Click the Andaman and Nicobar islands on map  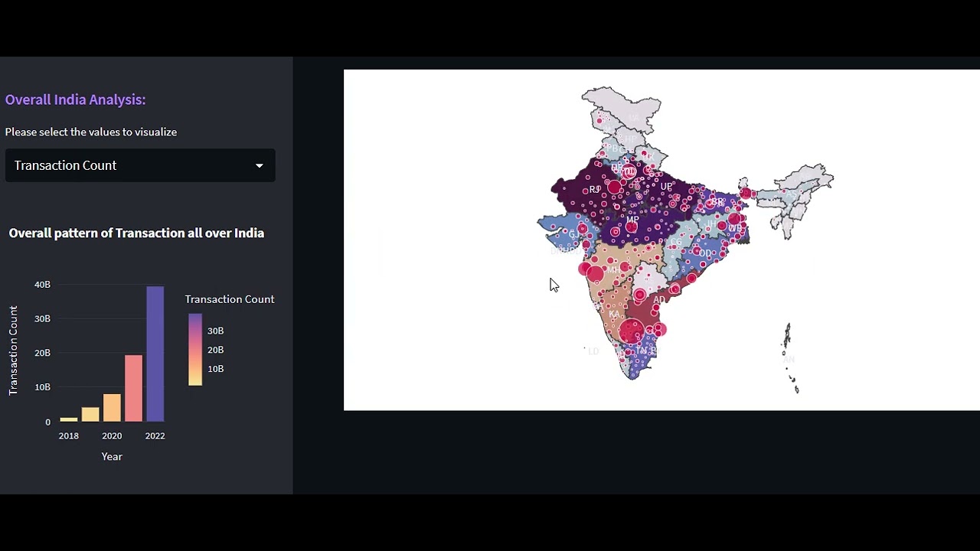[x=790, y=358]
